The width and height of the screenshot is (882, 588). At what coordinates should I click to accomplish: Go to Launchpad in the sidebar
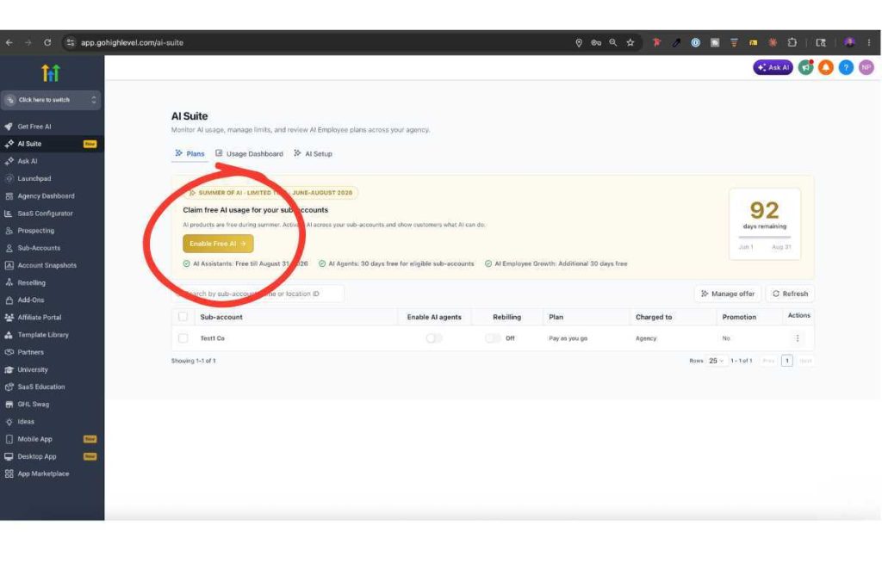pyautogui.click(x=52, y=179)
